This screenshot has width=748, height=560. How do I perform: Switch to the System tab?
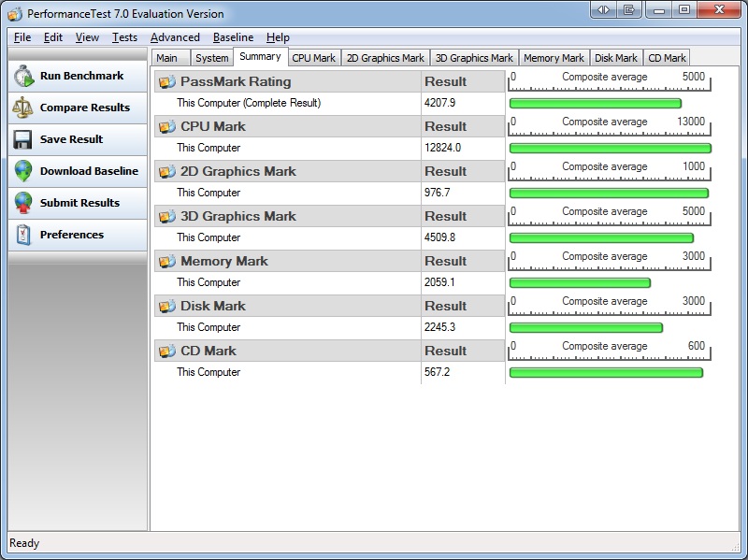(211, 58)
